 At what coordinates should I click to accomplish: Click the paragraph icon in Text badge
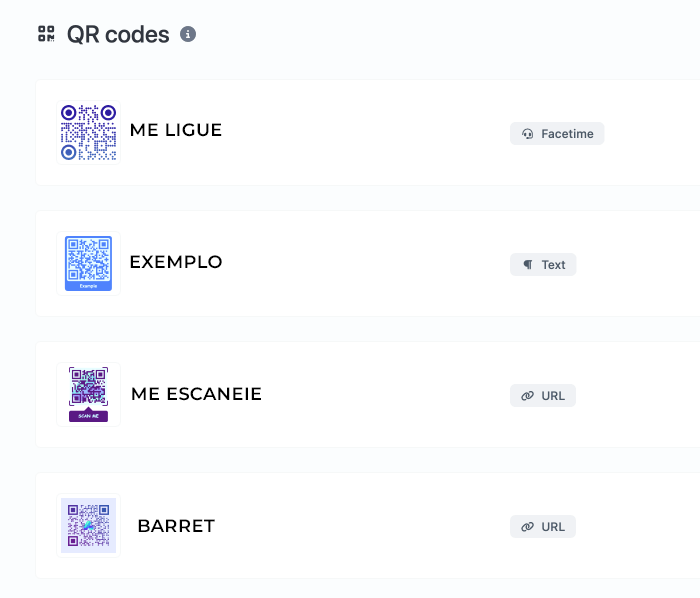[x=528, y=265]
